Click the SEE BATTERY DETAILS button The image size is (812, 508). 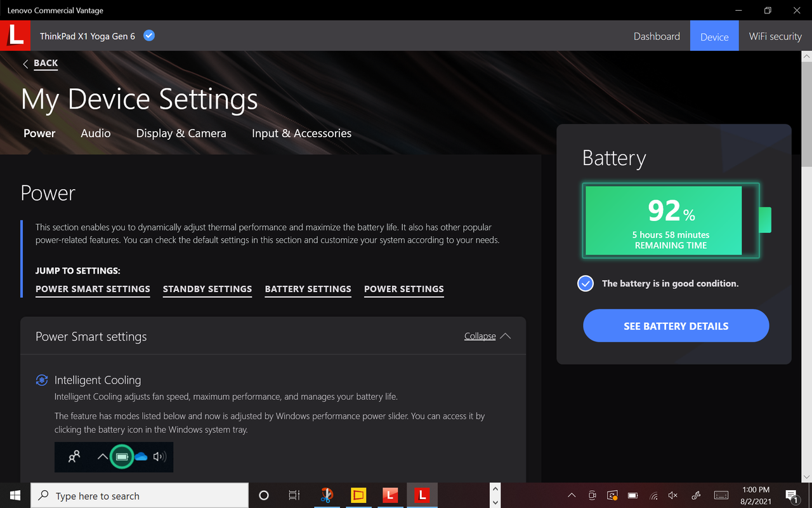point(676,326)
